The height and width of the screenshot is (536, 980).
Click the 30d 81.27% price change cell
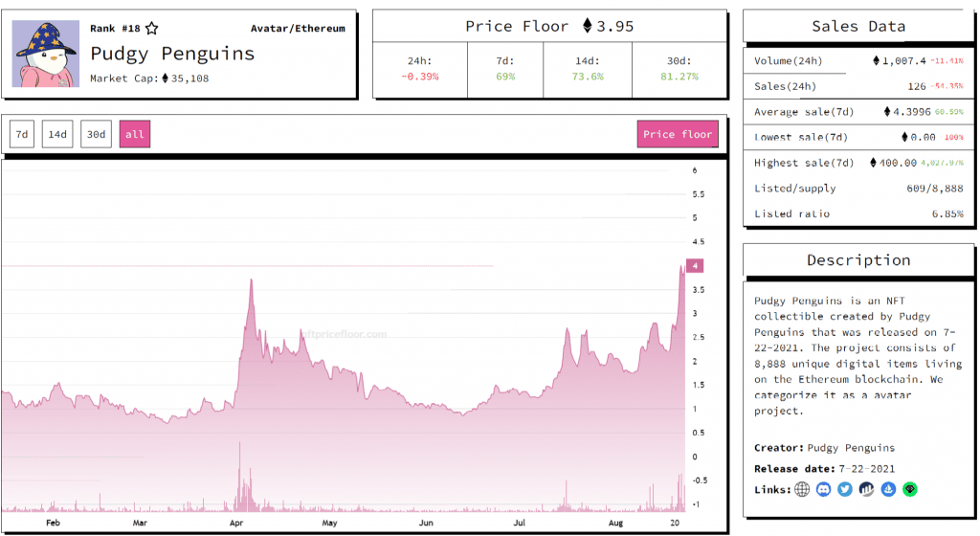tap(679, 69)
